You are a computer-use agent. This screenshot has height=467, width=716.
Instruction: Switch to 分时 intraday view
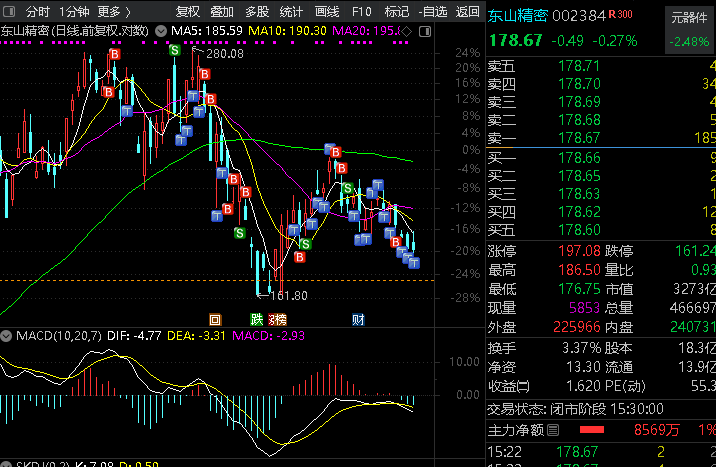coord(38,11)
